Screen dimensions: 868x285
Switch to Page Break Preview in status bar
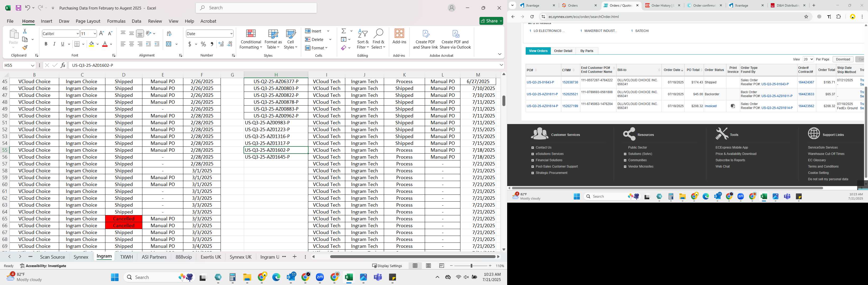(x=441, y=266)
